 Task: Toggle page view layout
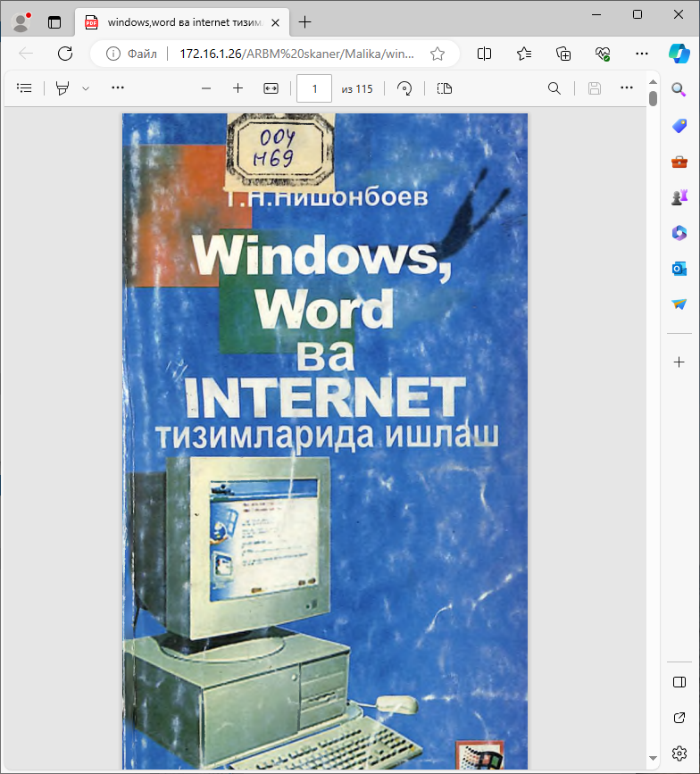pos(445,88)
